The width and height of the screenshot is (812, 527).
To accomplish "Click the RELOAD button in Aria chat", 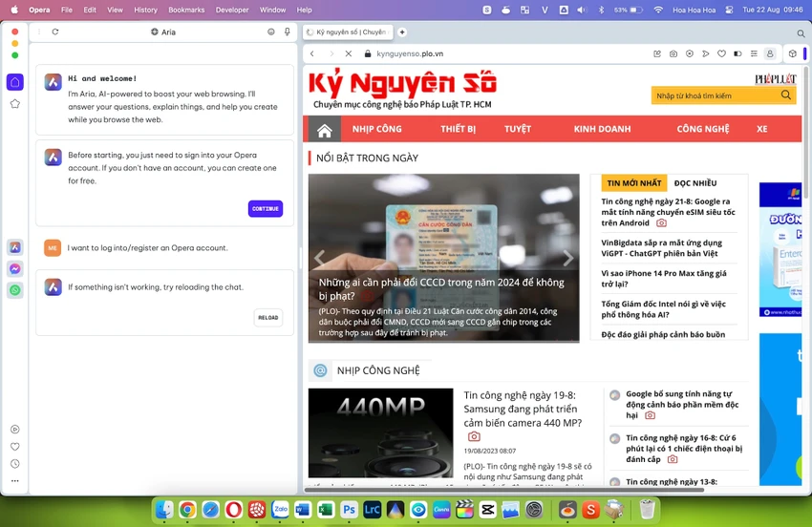I will click(267, 317).
